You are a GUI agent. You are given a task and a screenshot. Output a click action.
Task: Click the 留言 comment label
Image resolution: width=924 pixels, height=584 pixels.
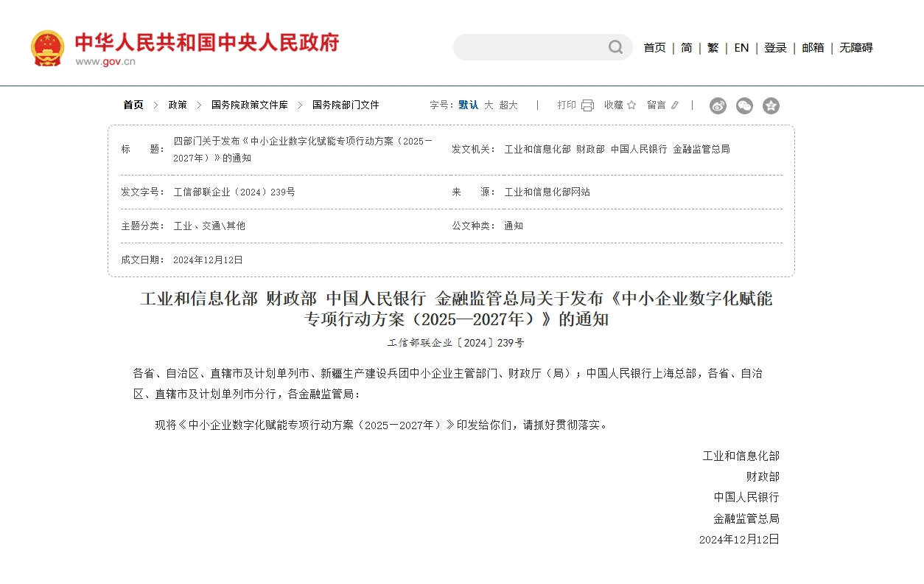point(657,105)
